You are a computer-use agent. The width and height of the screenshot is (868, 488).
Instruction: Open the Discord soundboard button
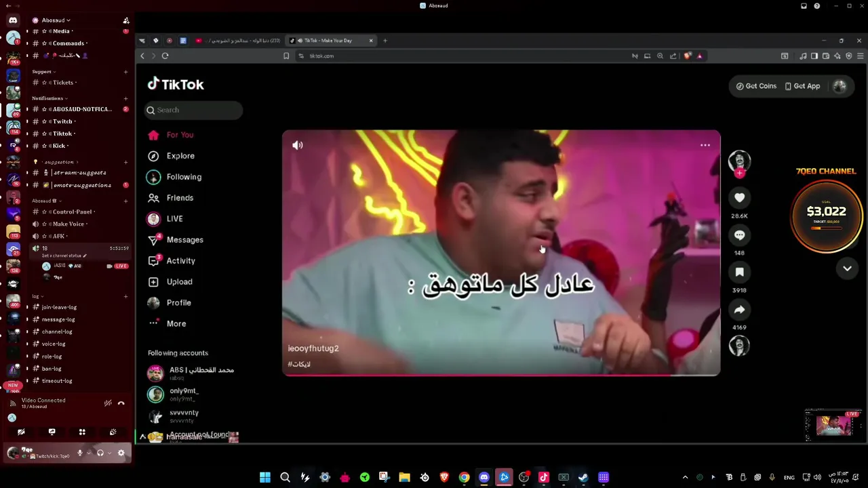pos(113,432)
